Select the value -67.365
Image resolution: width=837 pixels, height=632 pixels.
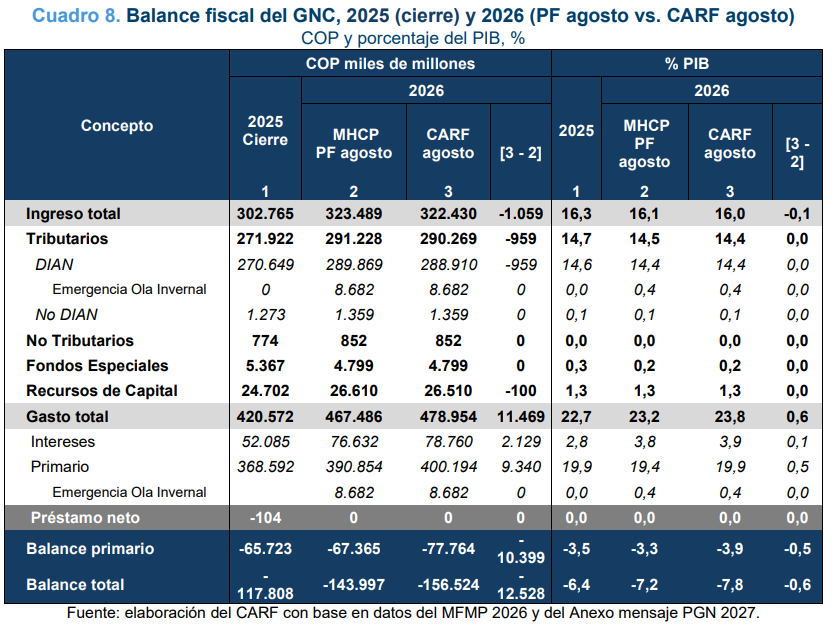click(x=354, y=549)
